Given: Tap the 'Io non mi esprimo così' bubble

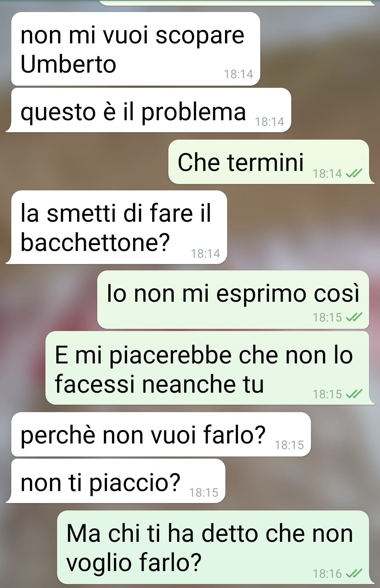Looking at the screenshot, I should pyautogui.click(x=233, y=300).
